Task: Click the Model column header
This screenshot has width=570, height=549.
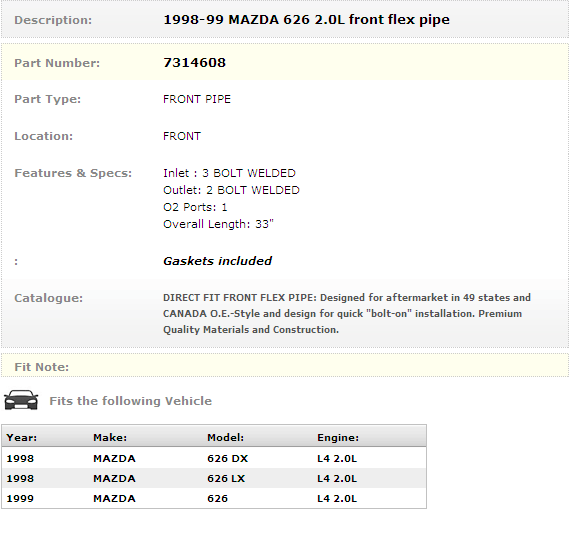Action: point(225,437)
